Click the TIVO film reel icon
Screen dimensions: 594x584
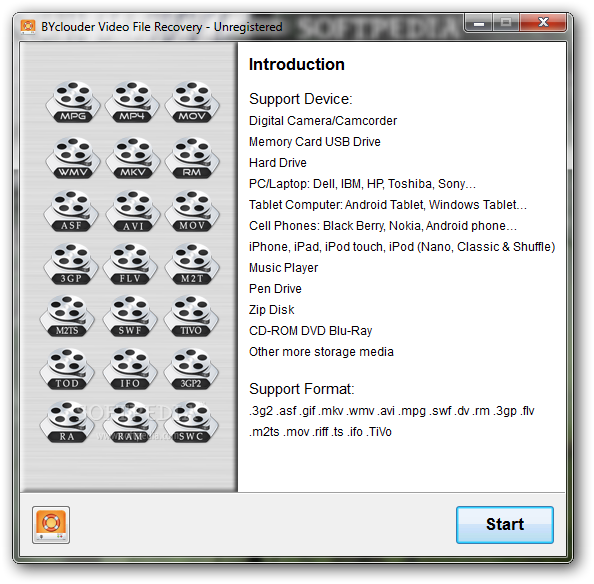coord(191,317)
